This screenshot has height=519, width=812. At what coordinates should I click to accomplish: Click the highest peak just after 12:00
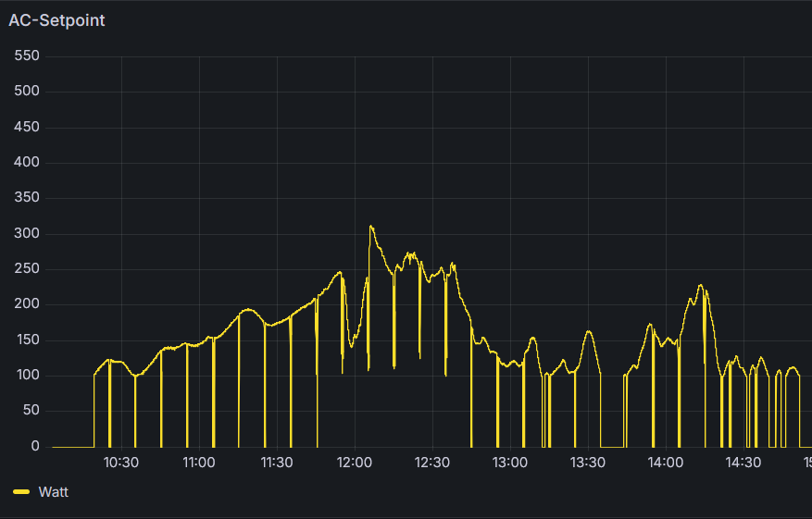(x=371, y=227)
